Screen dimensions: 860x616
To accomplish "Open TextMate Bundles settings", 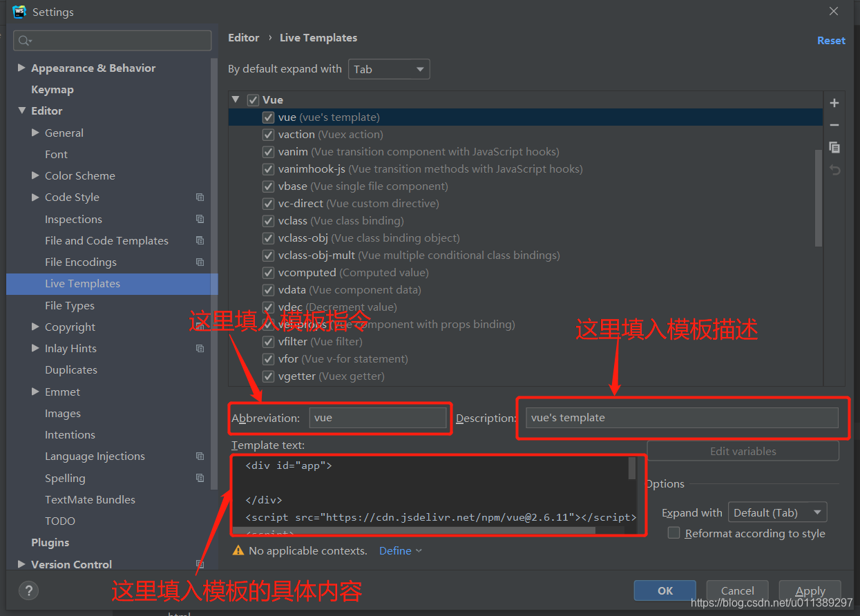I will (90, 499).
